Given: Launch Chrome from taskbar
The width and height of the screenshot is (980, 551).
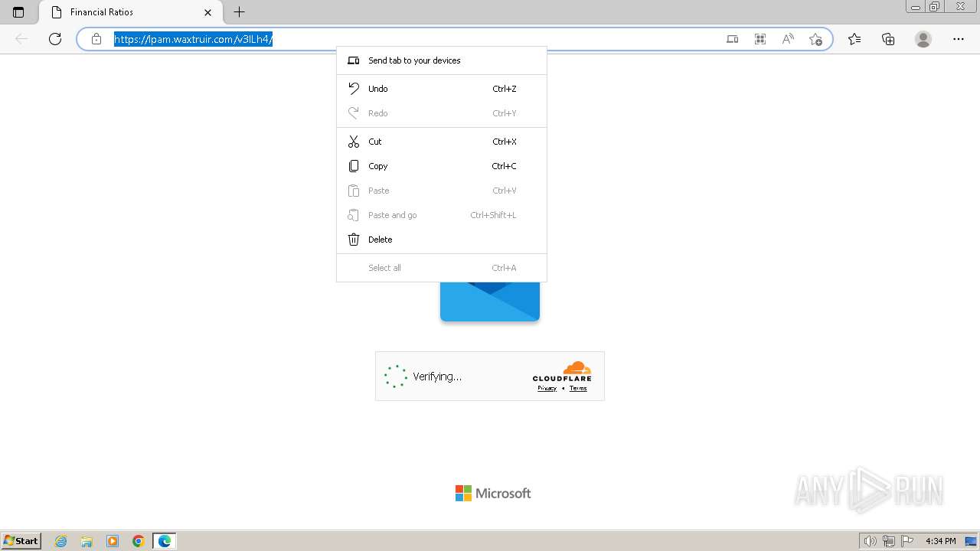Looking at the screenshot, I should [x=138, y=541].
